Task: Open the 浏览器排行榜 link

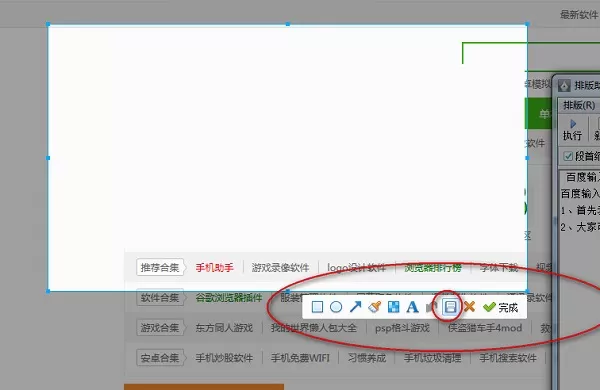Action: [433, 268]
